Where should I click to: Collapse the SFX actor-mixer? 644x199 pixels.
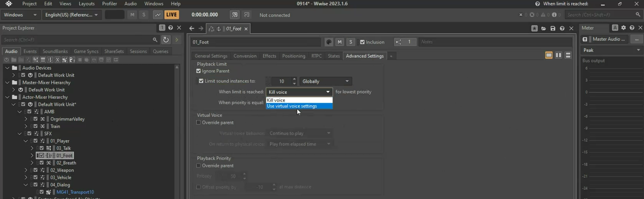tap(20, 134)
